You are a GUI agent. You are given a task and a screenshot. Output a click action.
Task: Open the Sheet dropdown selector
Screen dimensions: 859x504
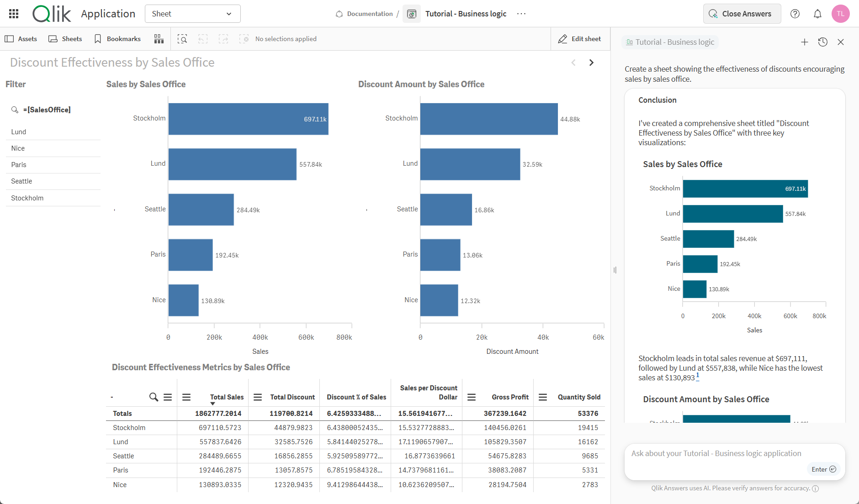(192, 14)
